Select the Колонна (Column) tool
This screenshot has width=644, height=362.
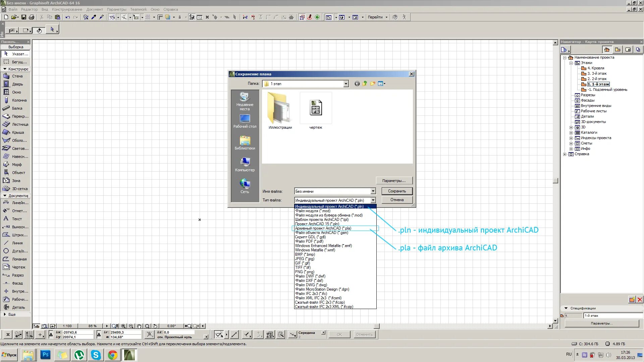point(15,100)
